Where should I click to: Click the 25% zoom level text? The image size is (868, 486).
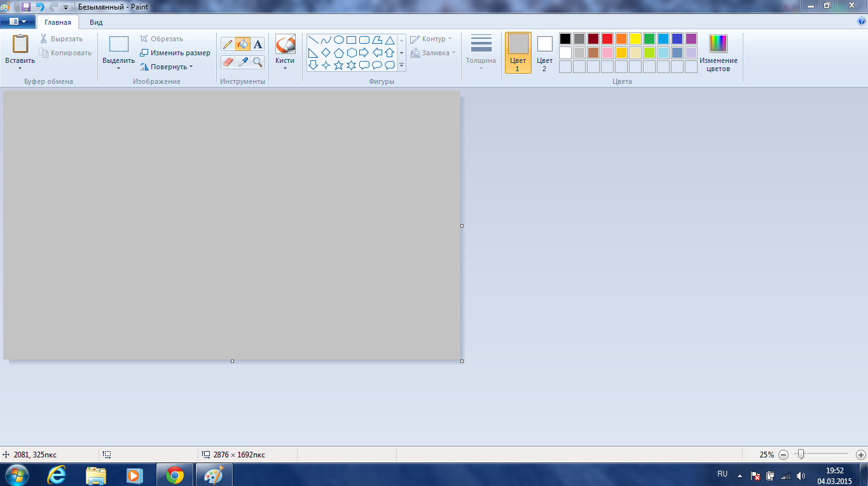(766, 455)
